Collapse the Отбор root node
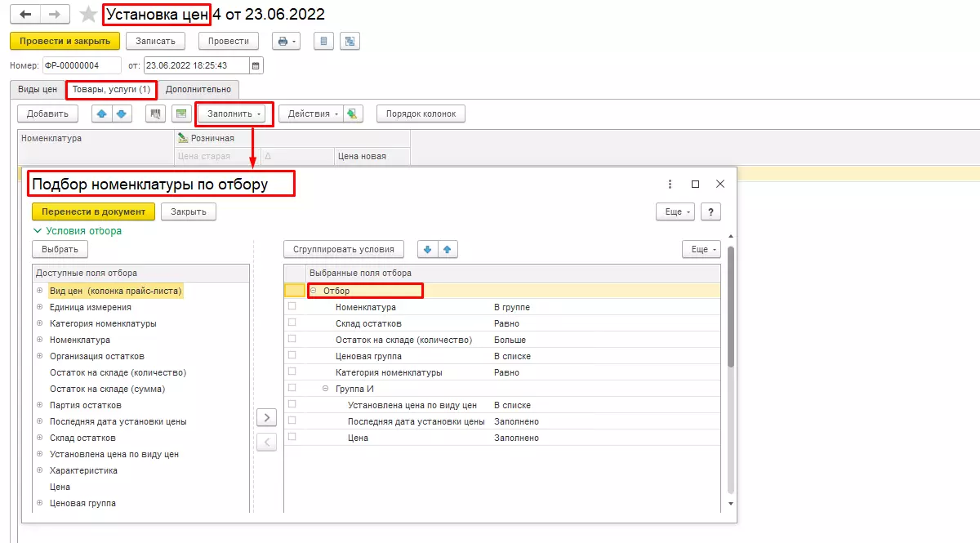 [314, 291]
